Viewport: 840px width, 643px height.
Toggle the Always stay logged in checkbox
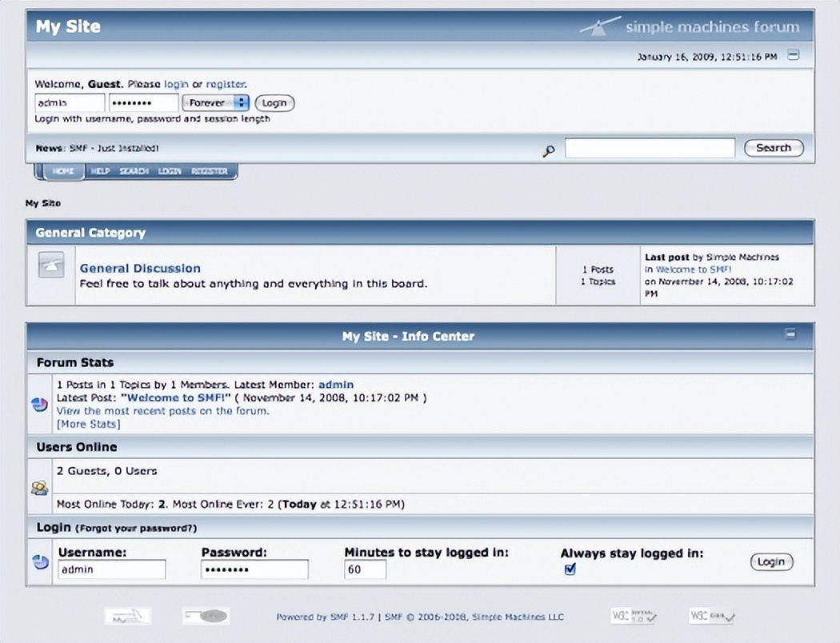tap(570, 569)
